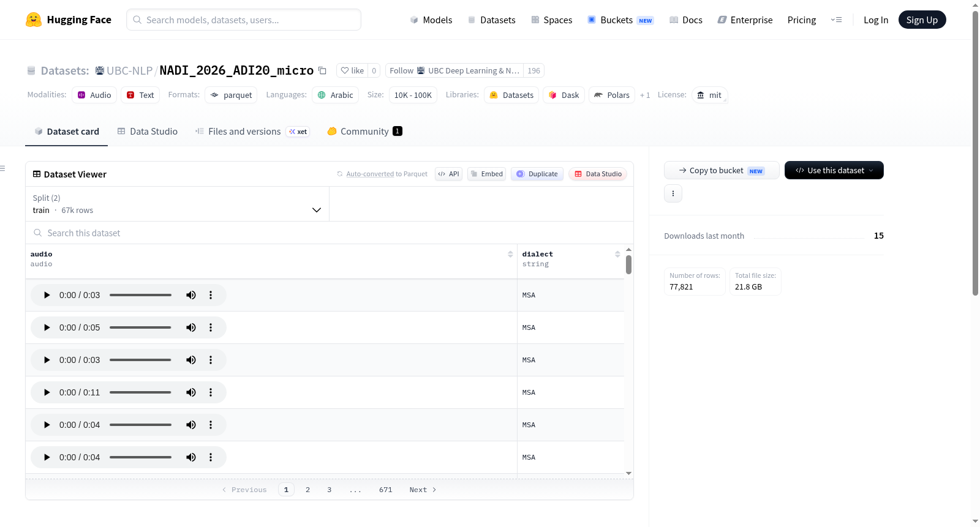The width and height of the screenshot is (980, 527).
Task: Open the mit license tag
Action: point(709,95)
